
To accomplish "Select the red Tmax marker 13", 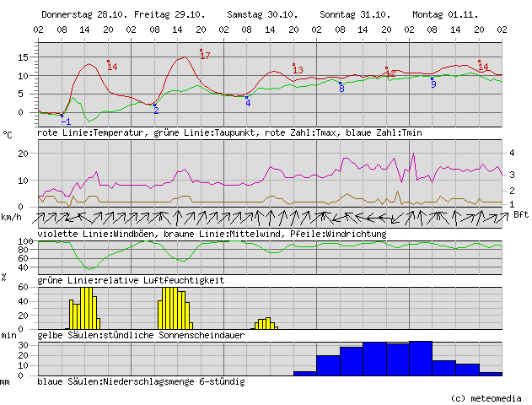I will click(x=298, y=70).
